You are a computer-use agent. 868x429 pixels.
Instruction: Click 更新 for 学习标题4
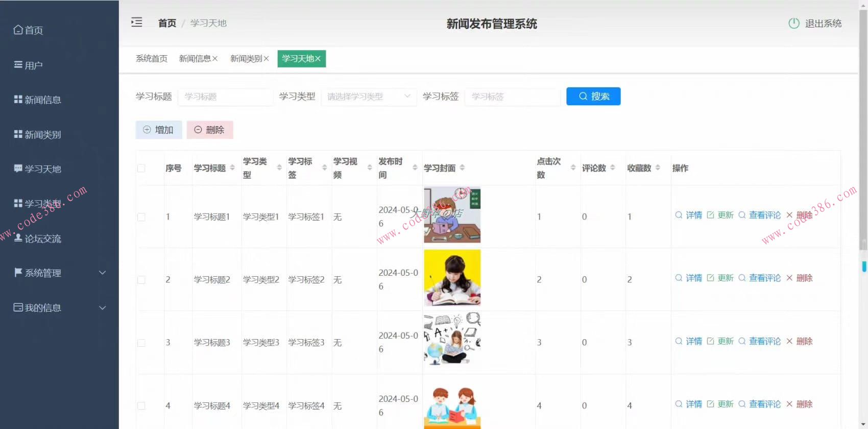[x=720, y=404]
